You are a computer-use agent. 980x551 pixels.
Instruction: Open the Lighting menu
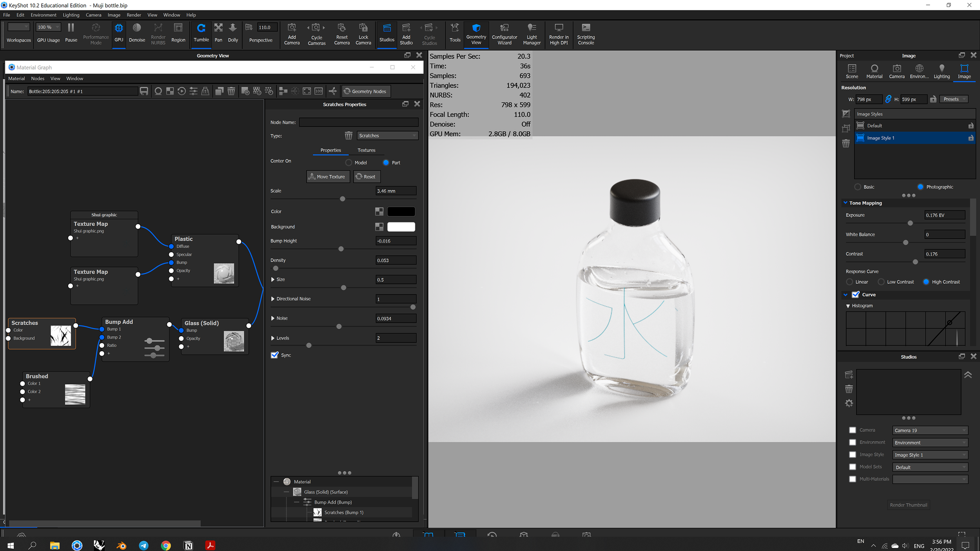(71, 15)
